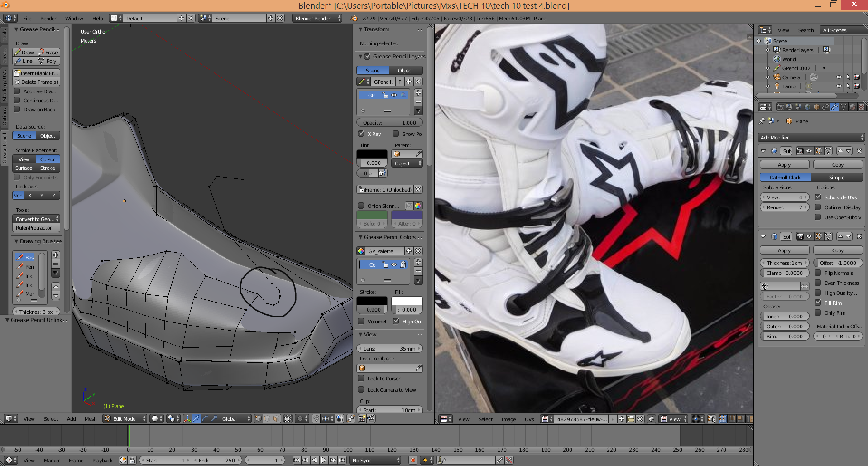Click the timeline record button

coord(412,460)
